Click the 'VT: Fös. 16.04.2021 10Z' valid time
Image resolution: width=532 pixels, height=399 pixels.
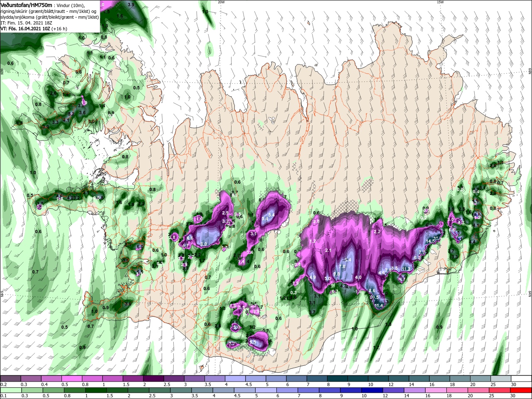[25, 29]
